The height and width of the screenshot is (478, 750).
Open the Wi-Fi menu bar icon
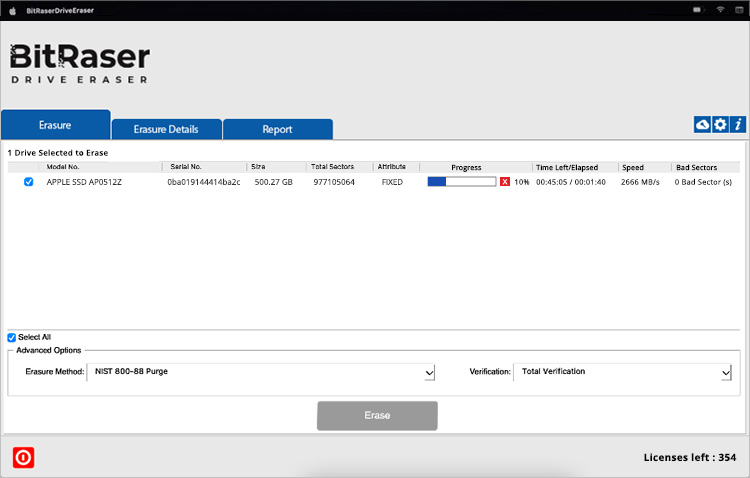(x=720, y=10)
